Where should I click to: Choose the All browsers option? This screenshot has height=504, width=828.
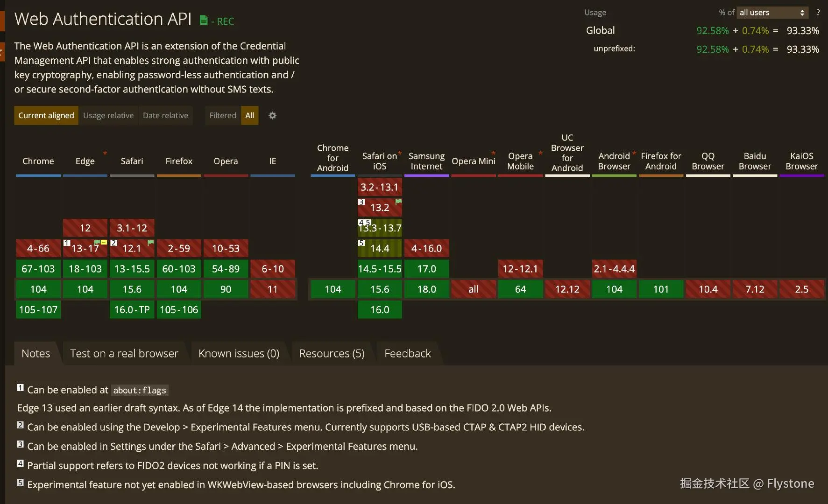coord(250,115)
